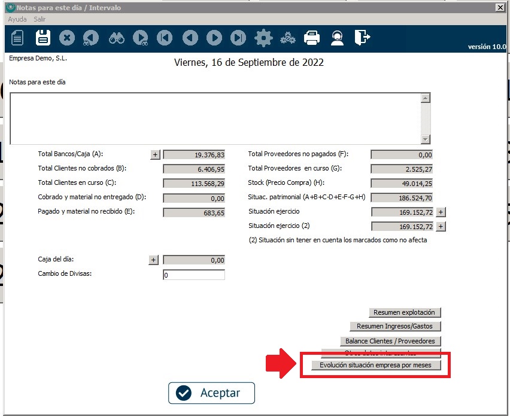This screenshot has height=420, width=510.
Task: Expand Situación ejercicio plus button
Action: [x=441, y=212]
